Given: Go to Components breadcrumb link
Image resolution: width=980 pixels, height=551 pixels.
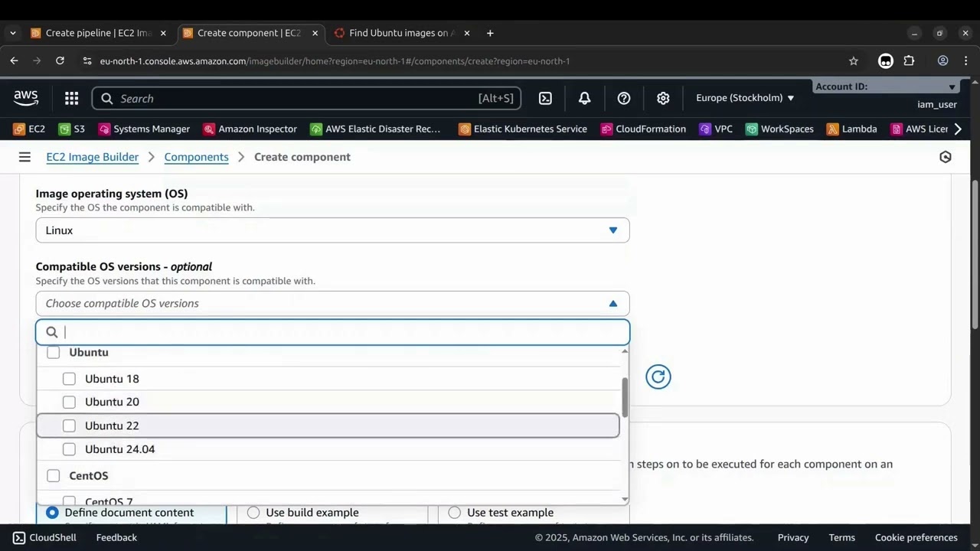Looking at the screenshot, I should tap(196, 157).
